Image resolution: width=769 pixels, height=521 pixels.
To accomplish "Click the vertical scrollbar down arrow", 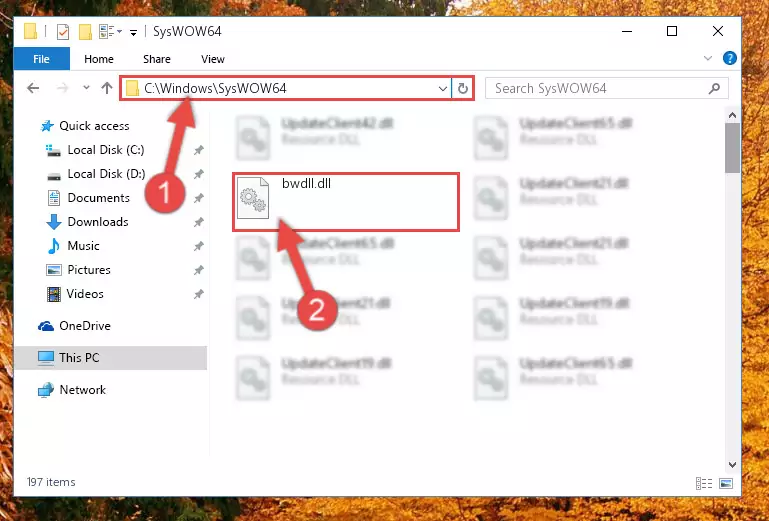I will click(732, 465).
